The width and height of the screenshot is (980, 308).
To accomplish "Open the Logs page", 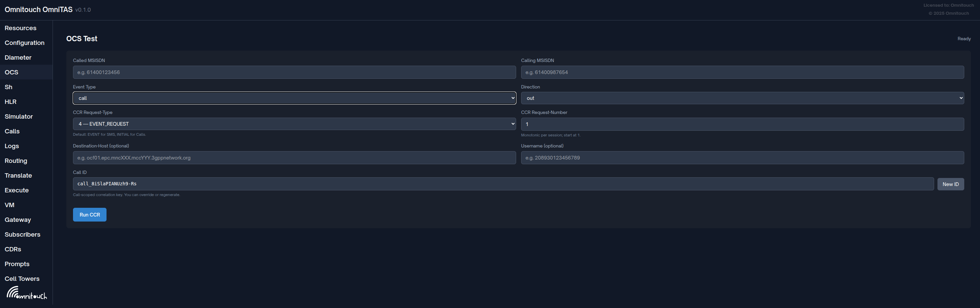I will [11, 146].
